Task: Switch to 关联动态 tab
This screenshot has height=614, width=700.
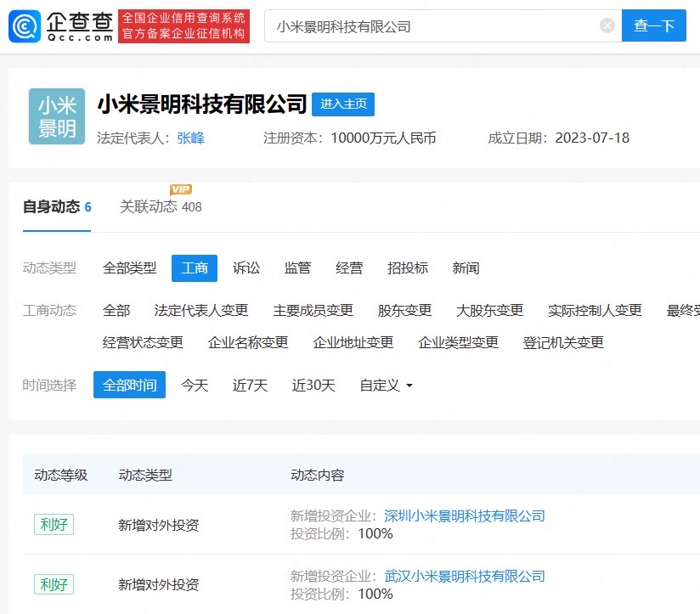Action: click(x=161, y=206)
